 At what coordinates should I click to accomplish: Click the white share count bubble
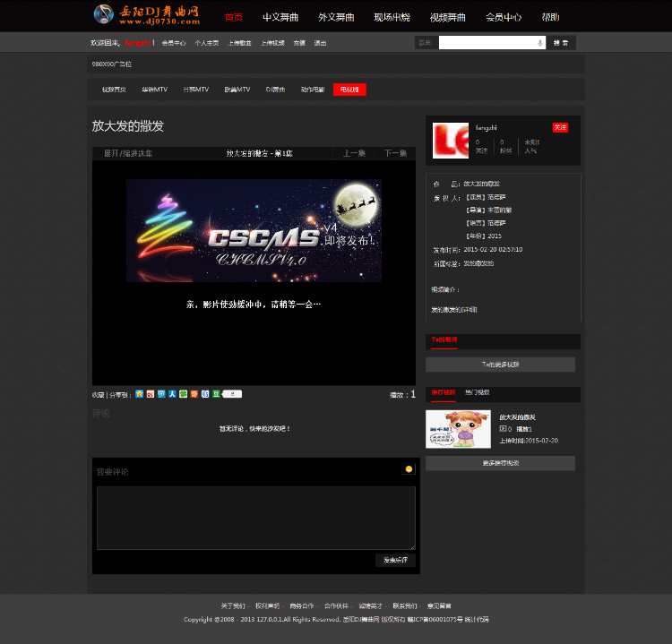pyautogui.click(x=232, y=394)
